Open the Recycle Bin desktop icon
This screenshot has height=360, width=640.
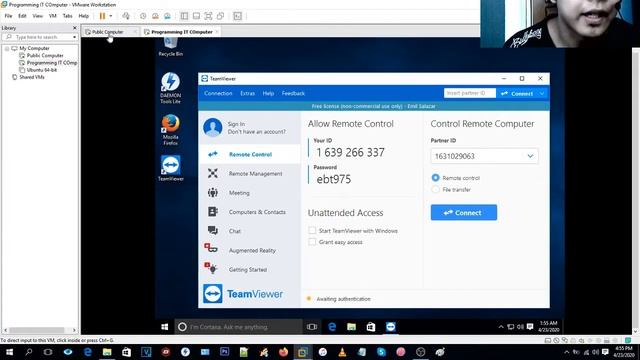coord(171,47)
